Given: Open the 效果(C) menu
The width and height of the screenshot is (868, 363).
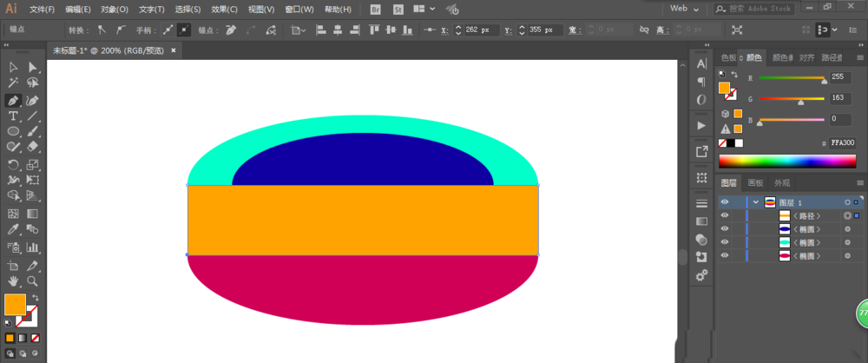Looking at the screenshot, I should 225,10.
